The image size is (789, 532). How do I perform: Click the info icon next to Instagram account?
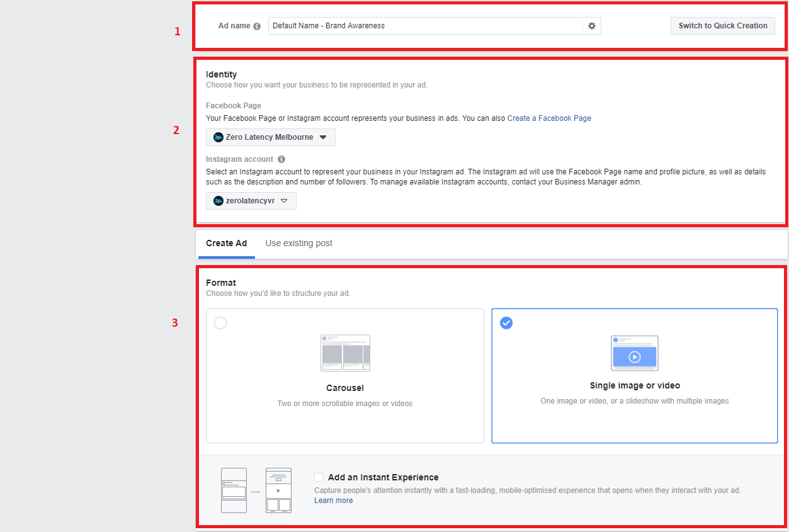coord(281,159)
